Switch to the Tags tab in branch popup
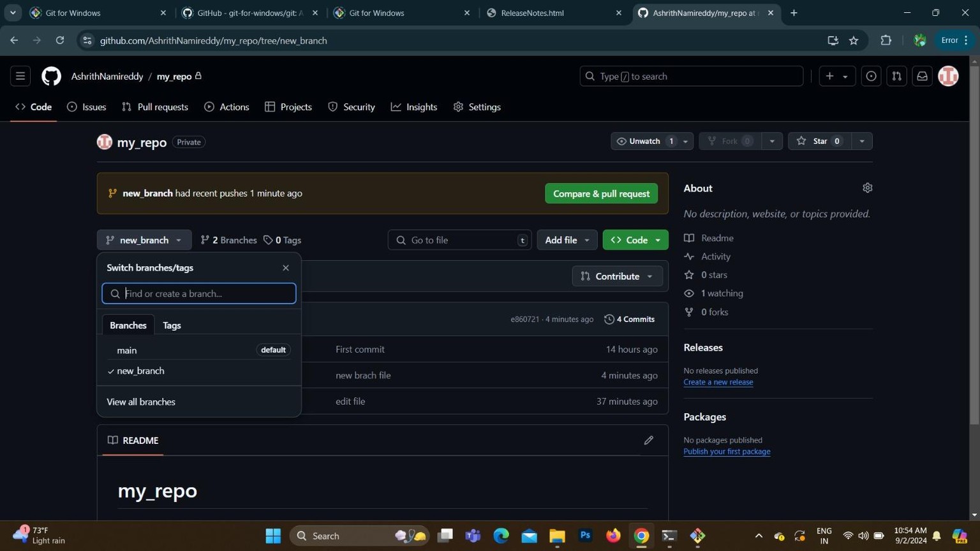Image resolution: width=980 pixels, height=551 pixels. [172, 325]
